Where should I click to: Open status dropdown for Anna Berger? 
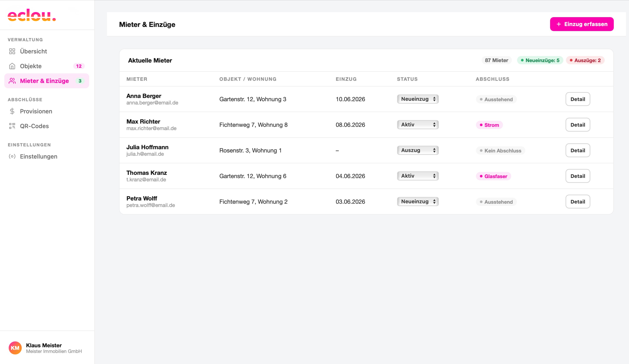[418, 99]
